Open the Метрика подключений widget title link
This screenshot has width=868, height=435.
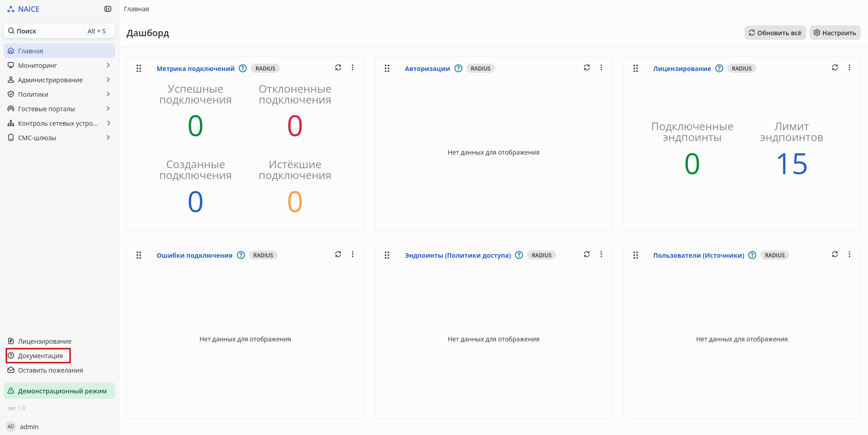click(195, 69)
